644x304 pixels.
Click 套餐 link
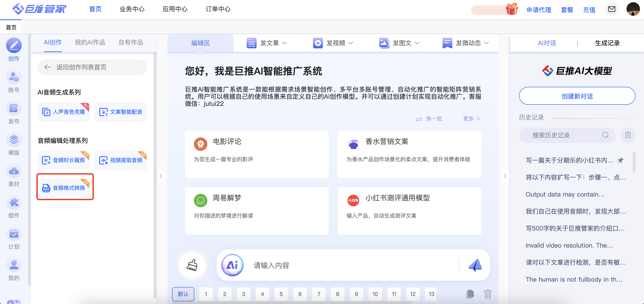tap(567, 10)
